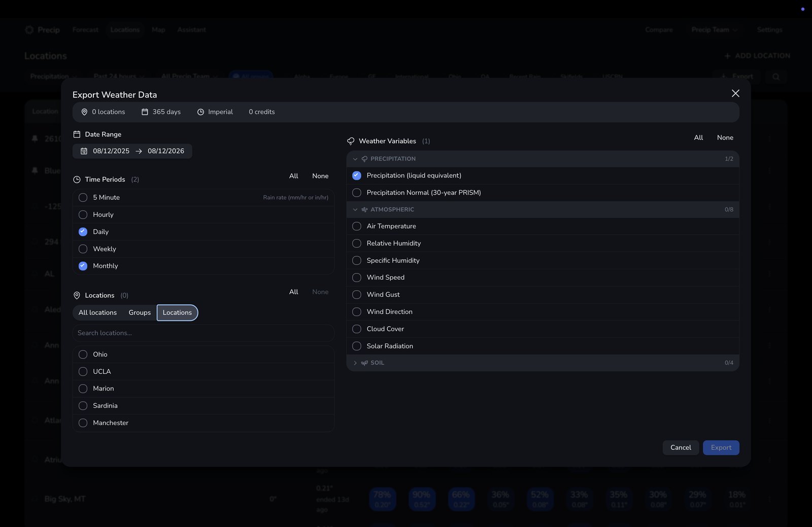Enable the Cloud Cover variable
The width and height of the screenshot is (812, 527).
(357, 329)
